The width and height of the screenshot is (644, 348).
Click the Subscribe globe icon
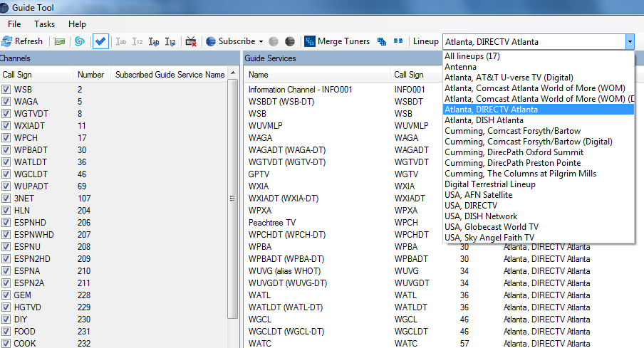point(212,41)
